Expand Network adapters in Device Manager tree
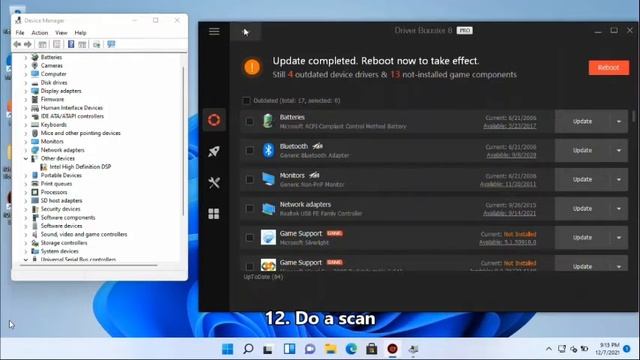The image size is (640, 360). [x=26, y=150]
